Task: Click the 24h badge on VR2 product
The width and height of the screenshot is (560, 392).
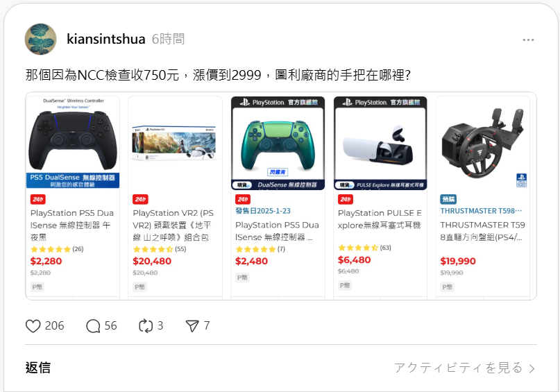Action: pos(140,199)
